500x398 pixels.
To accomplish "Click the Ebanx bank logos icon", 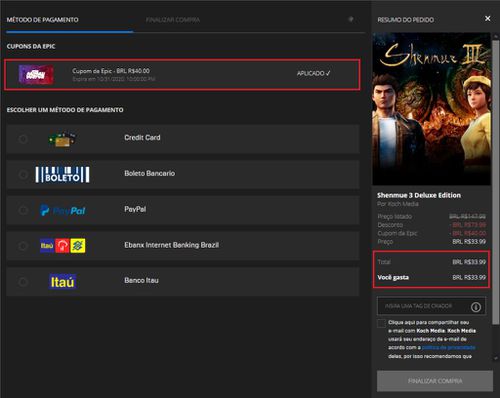I will point(63,246).
